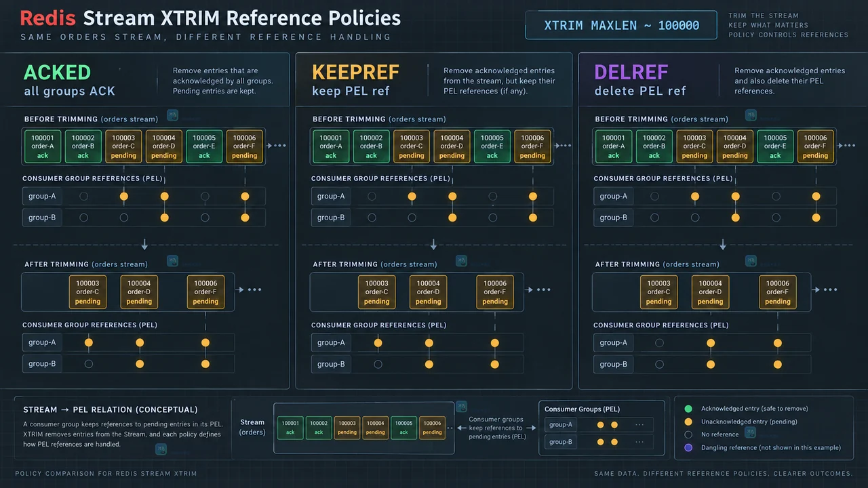Viewport: 868px width, 488px height.
Task: Click the 'all groups ACK' subtitle
Action: coord(69,91)
